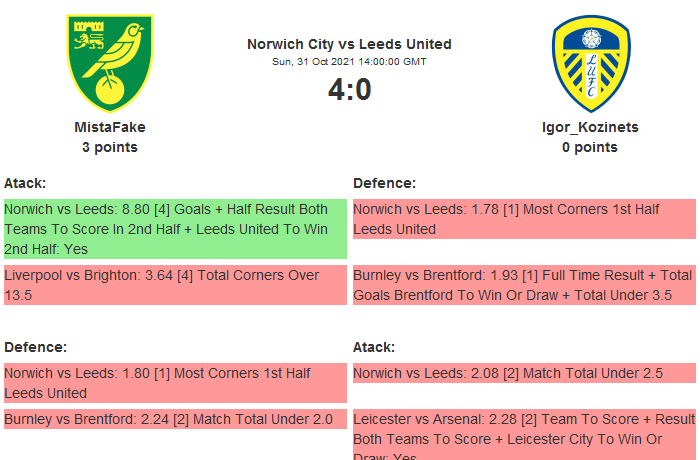Screen dimensions: 700x460
Task: Select the Leicester vs Arsenal 2.28 bet
Action: tap(524, 435)
